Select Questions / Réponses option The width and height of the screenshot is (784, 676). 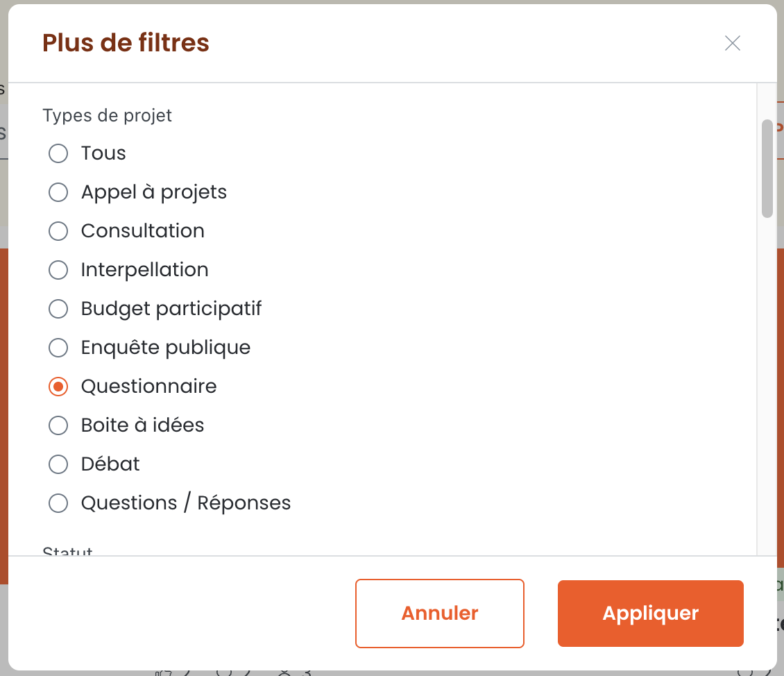[58, 503]
